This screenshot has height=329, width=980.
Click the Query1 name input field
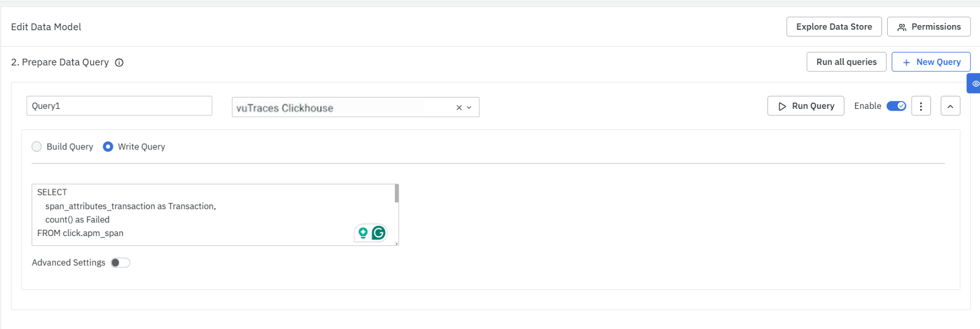(119, 106)
